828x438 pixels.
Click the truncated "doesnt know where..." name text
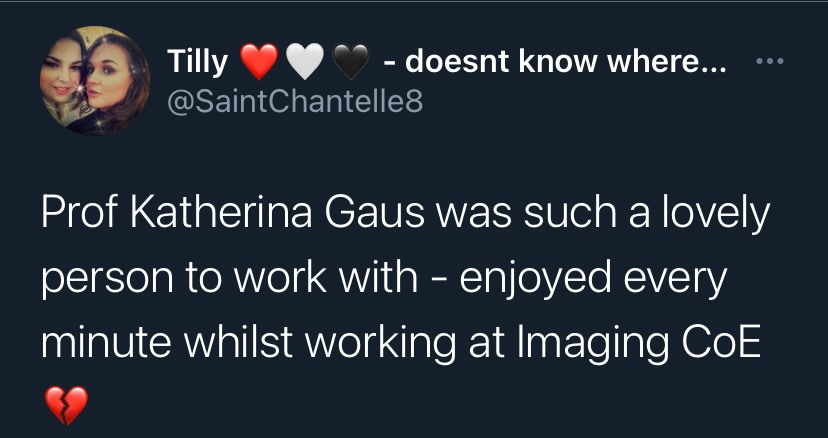(x=566, y=64)
